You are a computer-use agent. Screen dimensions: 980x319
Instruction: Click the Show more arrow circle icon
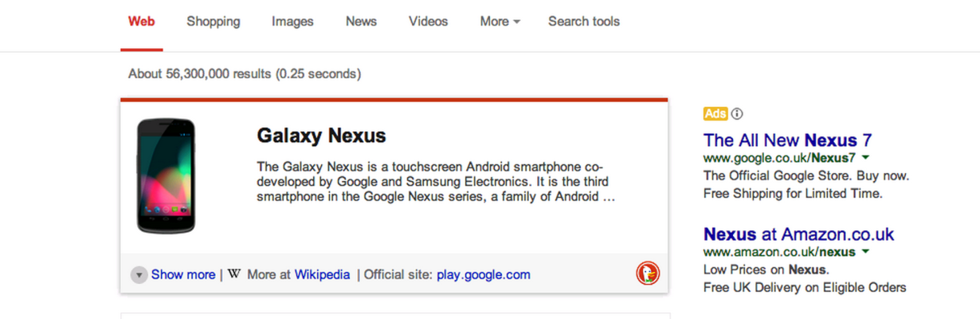(139, 275)
